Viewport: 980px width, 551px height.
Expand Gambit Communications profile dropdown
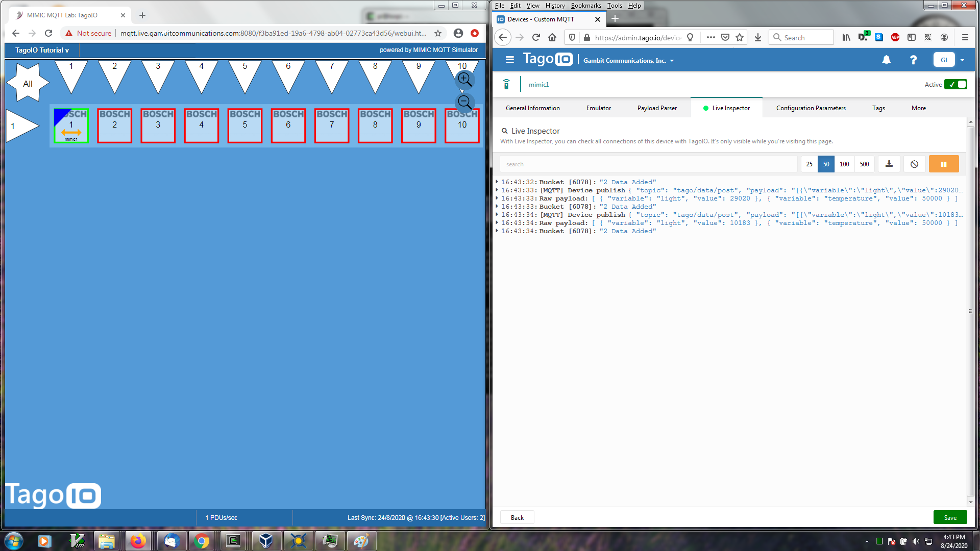tap(629, 60)
